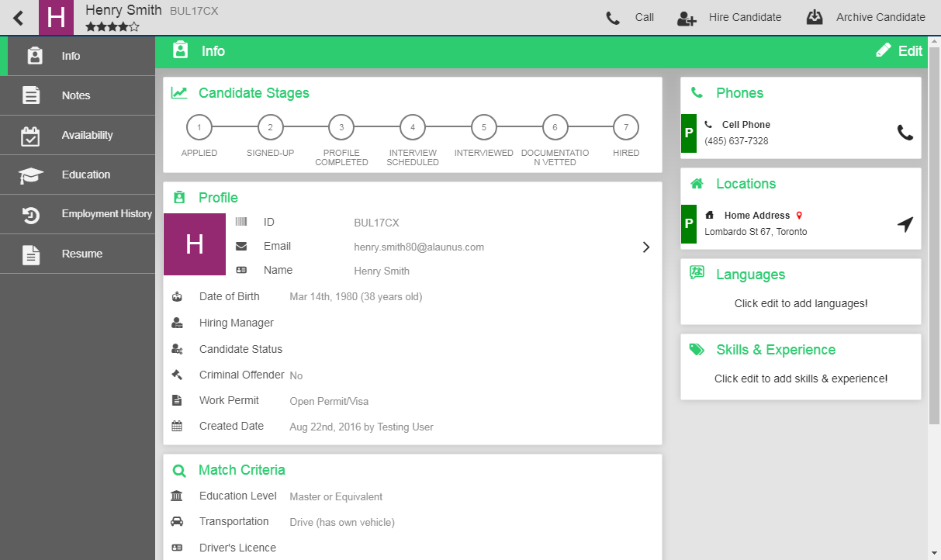Click the address Lombardo St 67, Toronto
The image size is (941, 560).
pyautogui.click(x=756, y=232)
